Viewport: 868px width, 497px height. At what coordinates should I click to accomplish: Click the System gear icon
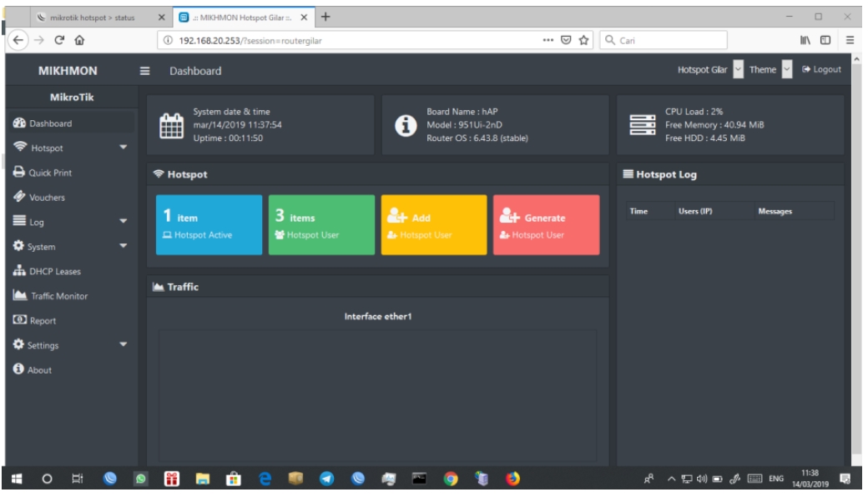(x=18, y=245)
